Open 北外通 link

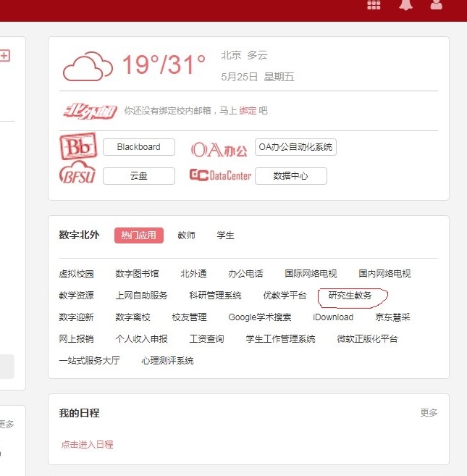point(193,274)
